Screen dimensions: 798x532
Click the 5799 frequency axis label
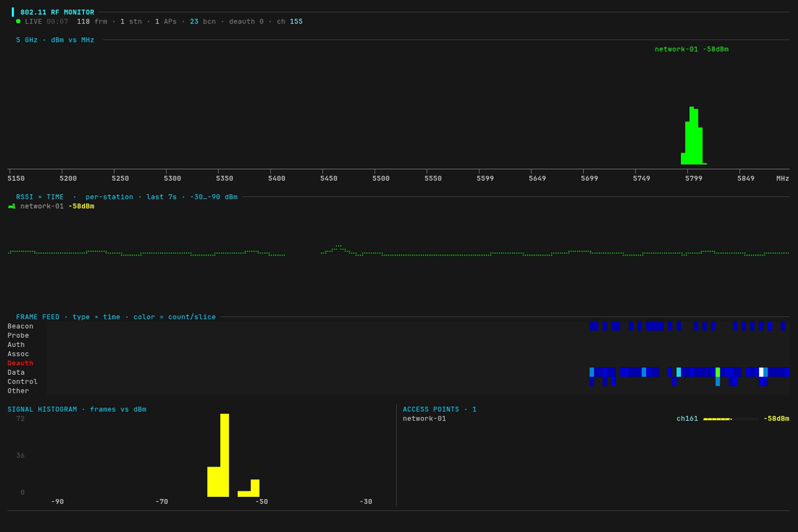click(694, 179)
